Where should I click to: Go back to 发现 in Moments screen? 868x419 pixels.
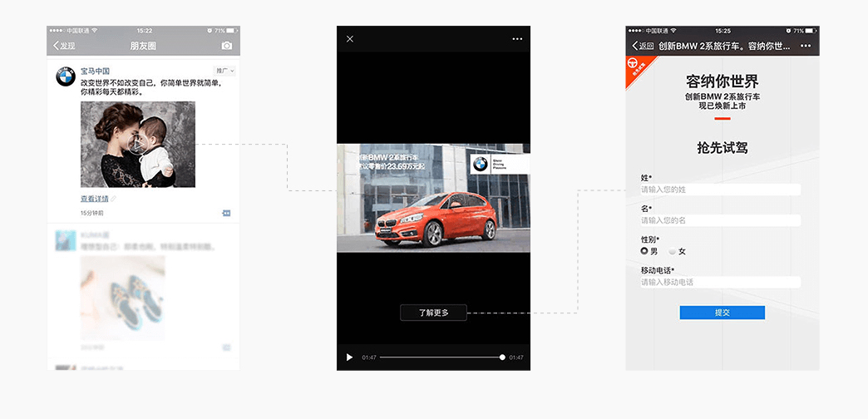tap(64, 46)
